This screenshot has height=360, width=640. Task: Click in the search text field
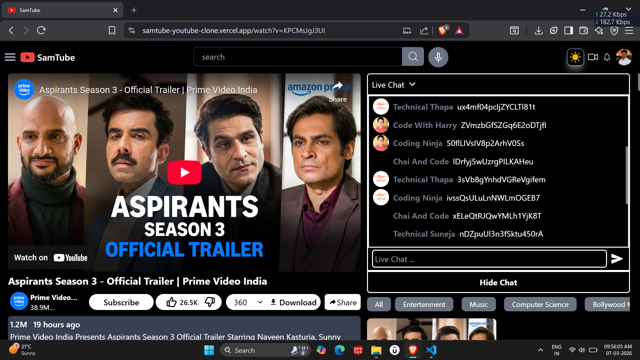click(x=298, y=57)
